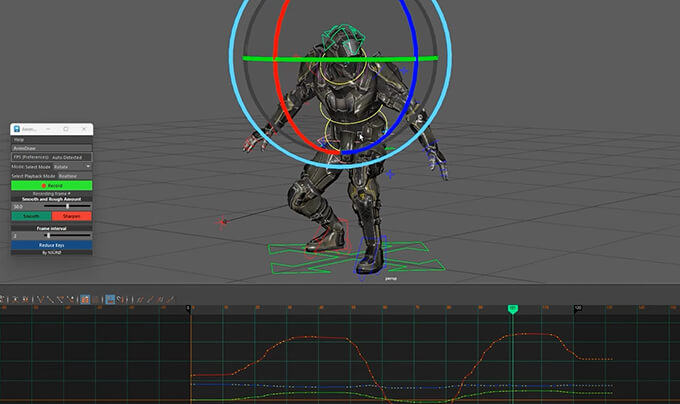Click the green current time marker
The image size is (680, 404).
coord(513,310)
